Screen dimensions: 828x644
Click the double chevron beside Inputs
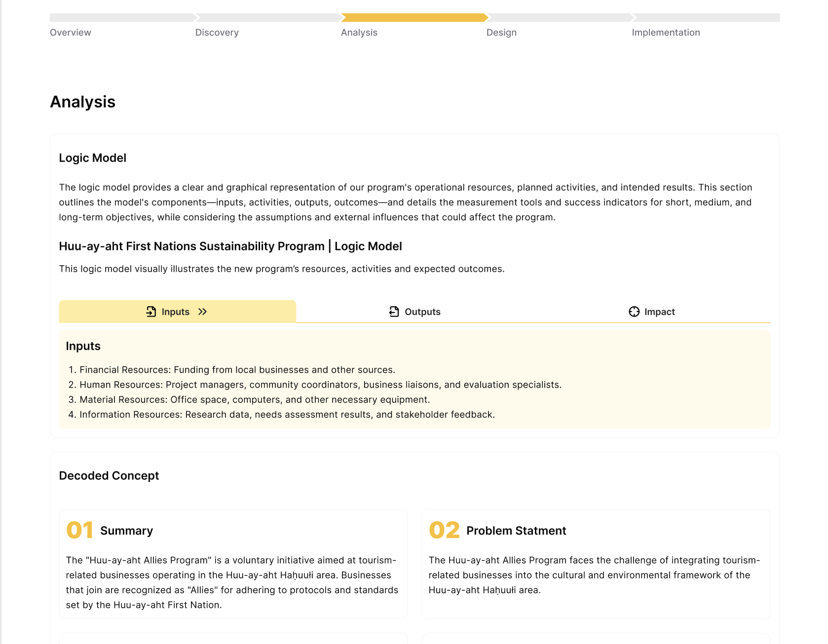coord(202,312)
